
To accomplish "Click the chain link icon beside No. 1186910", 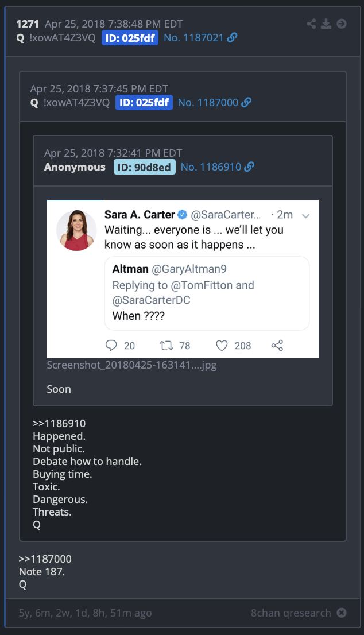I will point(249,167).
